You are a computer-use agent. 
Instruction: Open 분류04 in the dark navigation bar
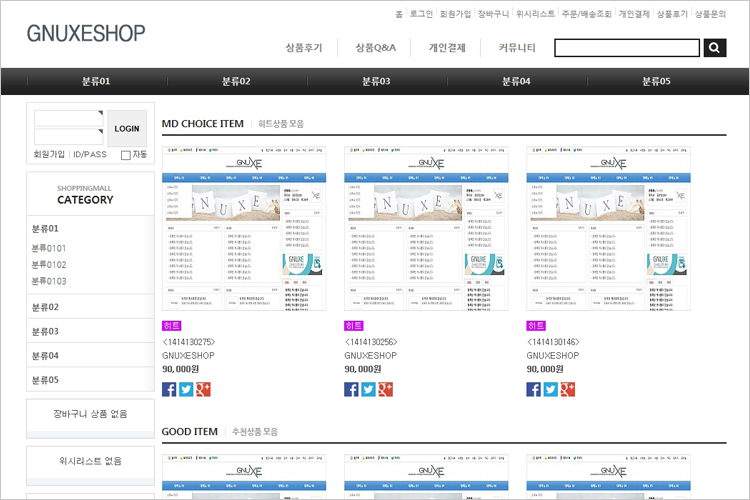tap(516, 82)
